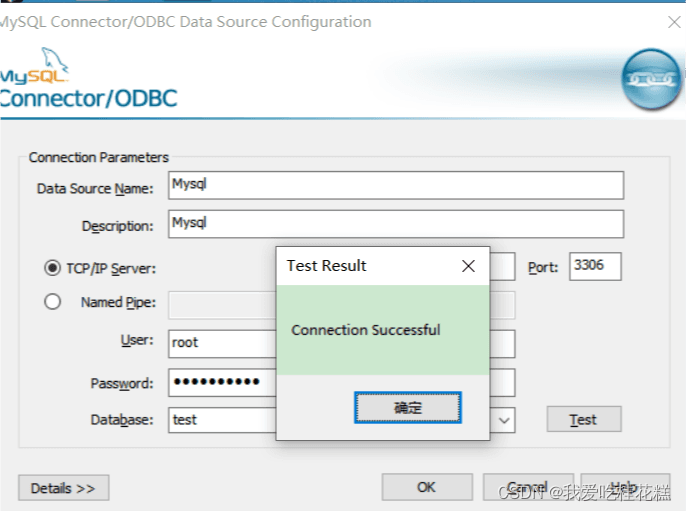This screenshot has height=511, width=686.
Task: Click the round blue connector icon
Action: (x=650, y=79)
